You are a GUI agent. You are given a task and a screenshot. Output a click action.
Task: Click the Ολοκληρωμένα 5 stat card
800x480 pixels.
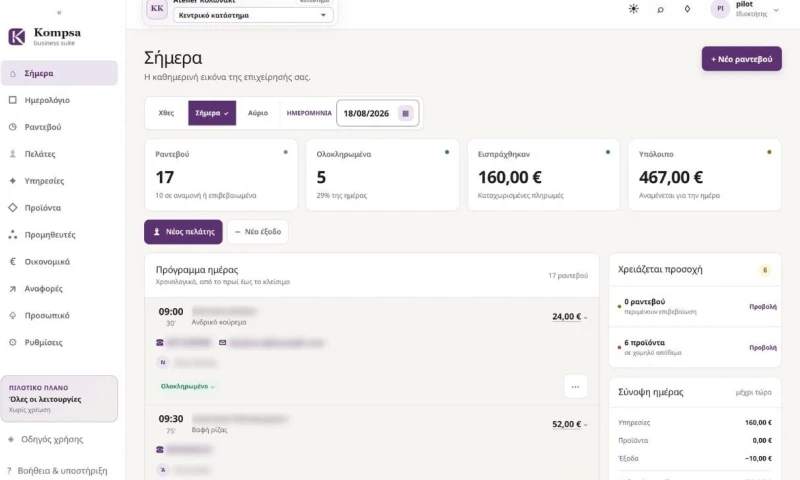coord(382,174)
